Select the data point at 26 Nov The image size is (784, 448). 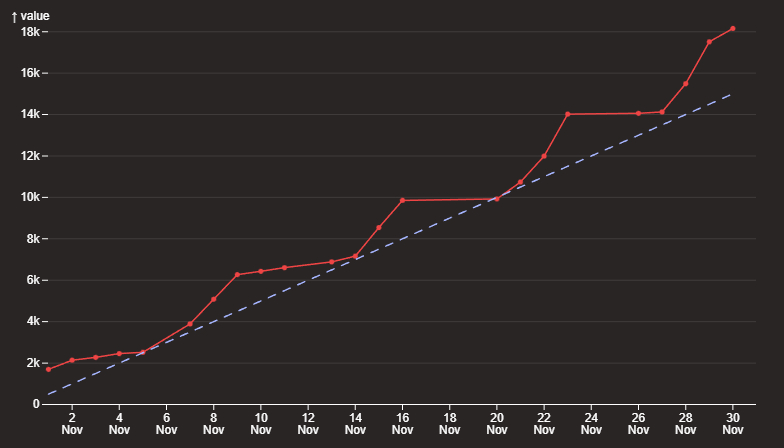coord(639,113)
